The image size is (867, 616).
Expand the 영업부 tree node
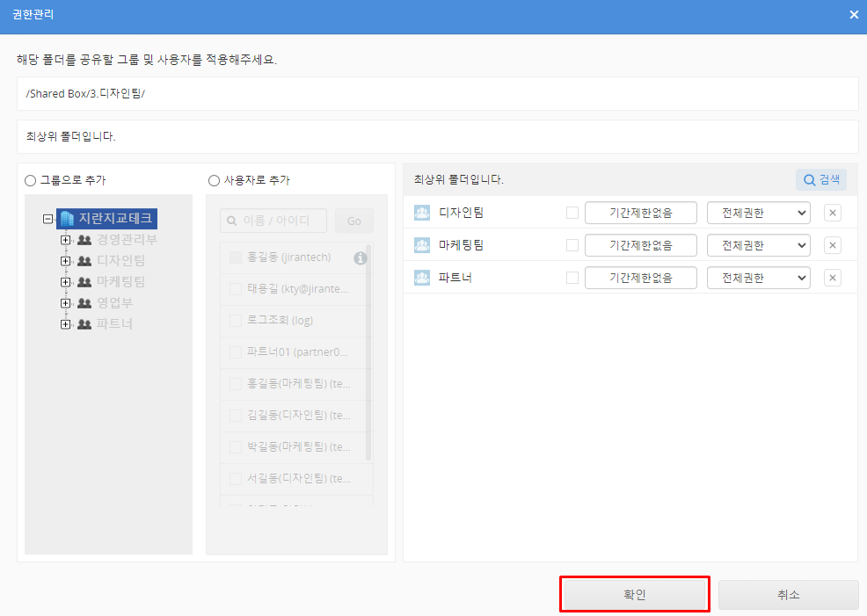point(65,303)
